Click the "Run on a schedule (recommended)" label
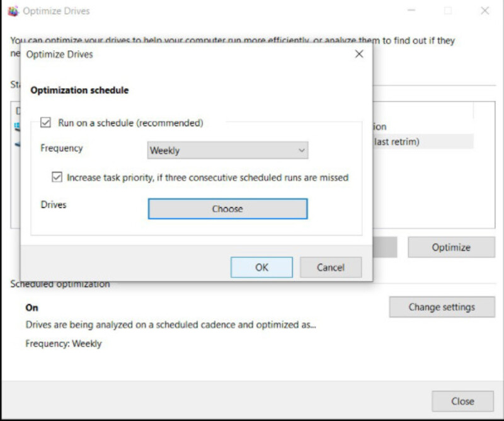 point(130,123)
